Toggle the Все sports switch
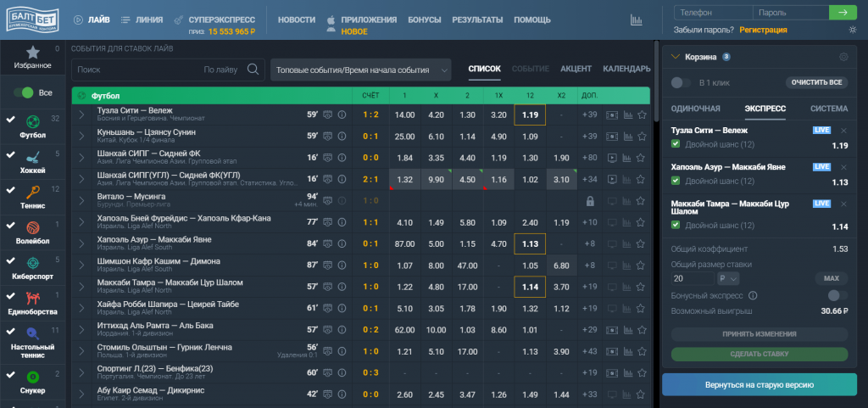 click(27, 92)
